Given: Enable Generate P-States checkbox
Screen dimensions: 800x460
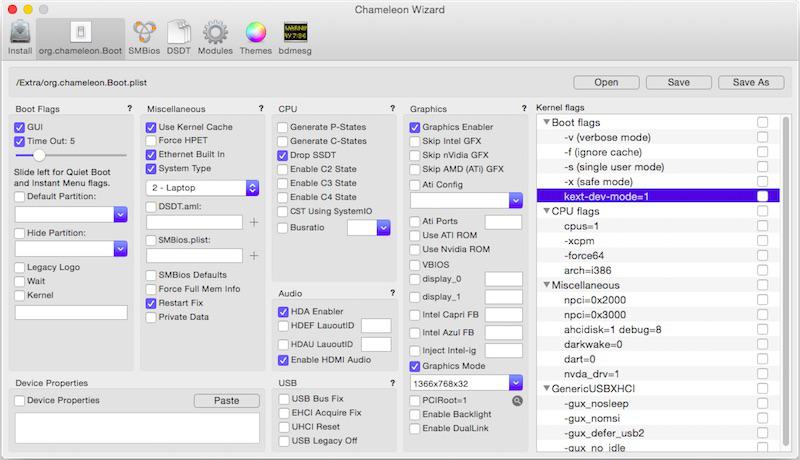Looking at the screenshot, I should pyautogui.click(x=283, y=127).
